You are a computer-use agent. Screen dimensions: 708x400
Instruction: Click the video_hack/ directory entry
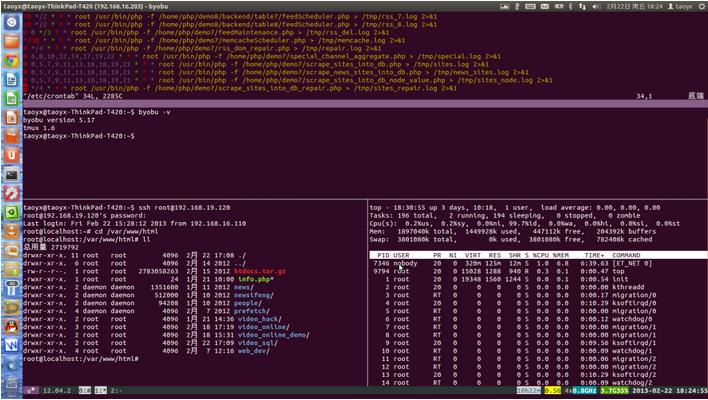click(x=260, y=319)
